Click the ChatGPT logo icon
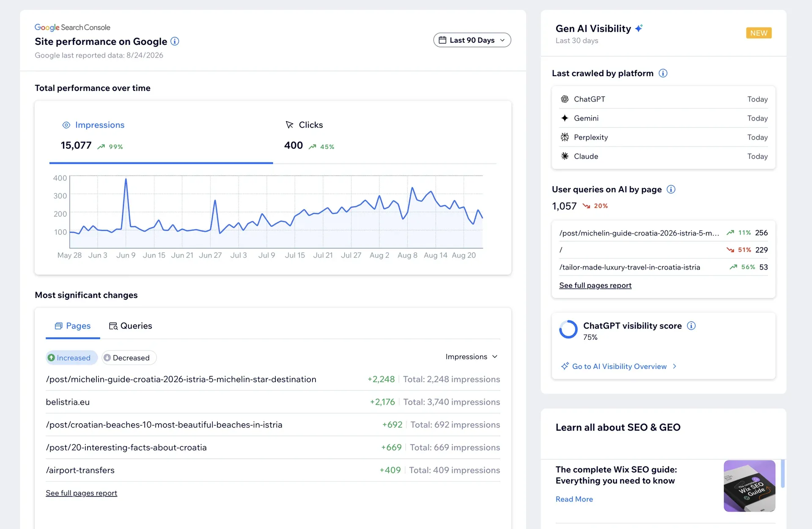The width and height of the screenshot is (812, 529). tap(565, 99)
